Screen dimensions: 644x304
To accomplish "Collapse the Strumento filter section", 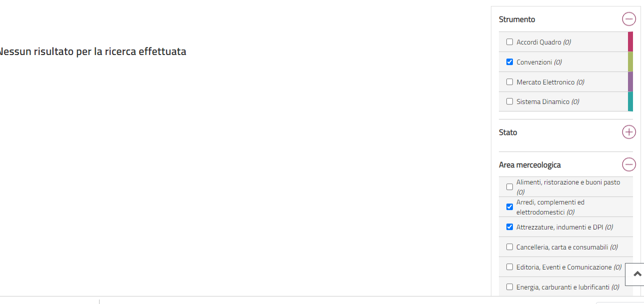I will (x=629, y=19).
